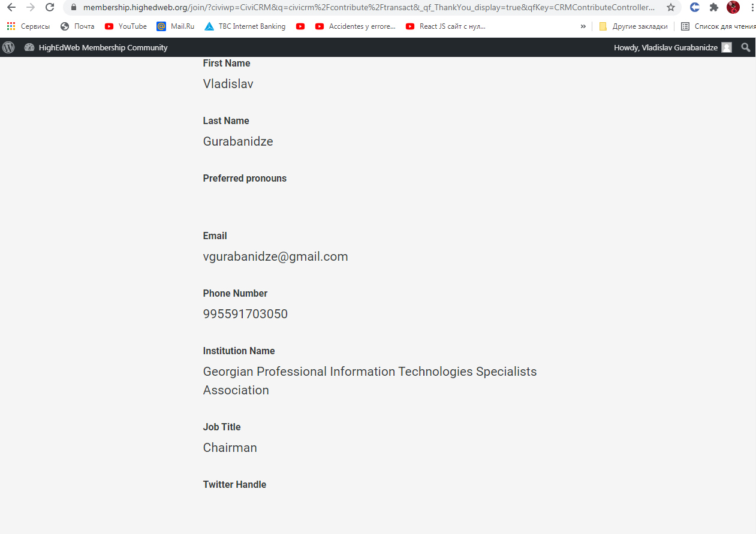Open the Chrome three-dot menu
The height and width of the screenshot is (534, 756).
click(751, 8)
